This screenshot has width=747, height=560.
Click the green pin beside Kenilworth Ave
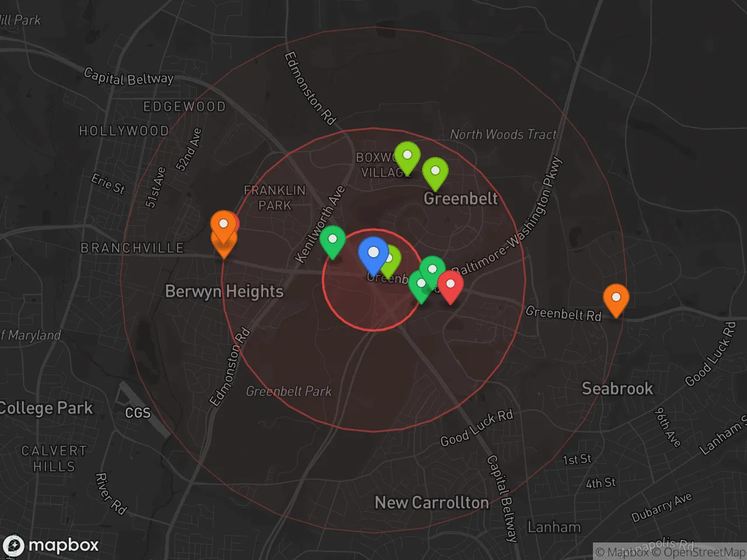point(332,239)
